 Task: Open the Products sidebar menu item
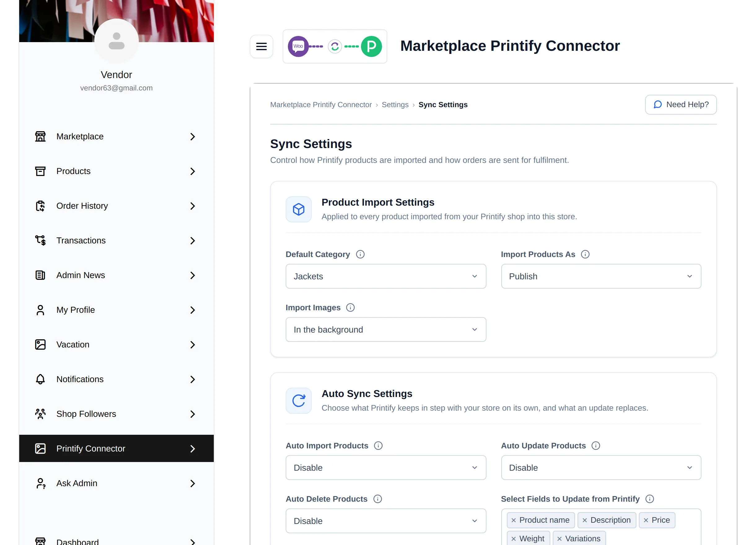(x=116, y=171)
